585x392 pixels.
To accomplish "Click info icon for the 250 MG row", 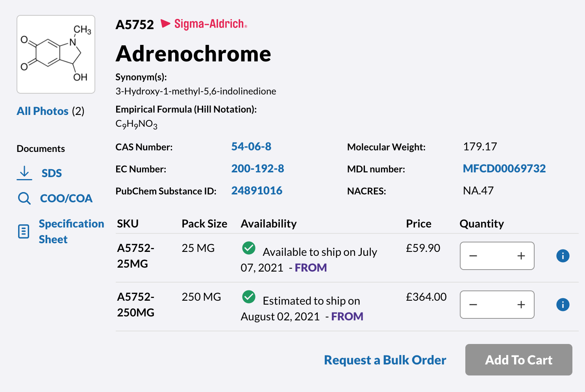I will coord(563,305).
